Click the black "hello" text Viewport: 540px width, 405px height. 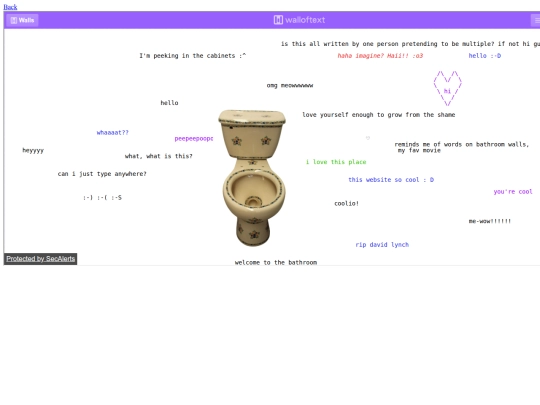(x=169, y=103)
